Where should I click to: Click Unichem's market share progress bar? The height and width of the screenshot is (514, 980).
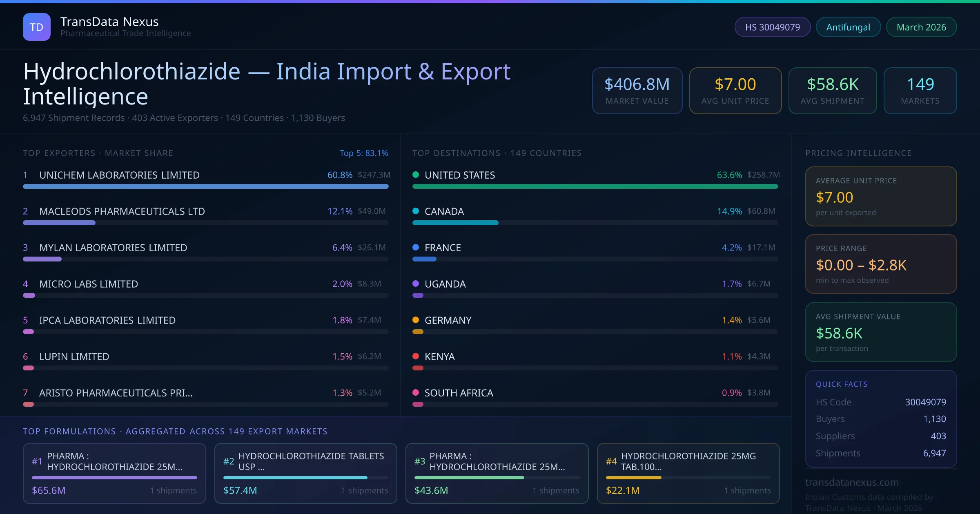click(x=205, y=186)
